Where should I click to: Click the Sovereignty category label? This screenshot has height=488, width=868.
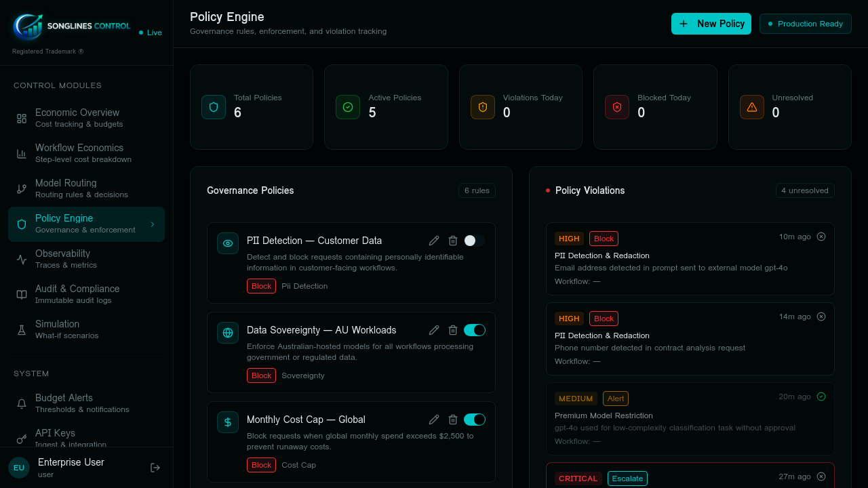pyautogui.click(x=303, y=375)
